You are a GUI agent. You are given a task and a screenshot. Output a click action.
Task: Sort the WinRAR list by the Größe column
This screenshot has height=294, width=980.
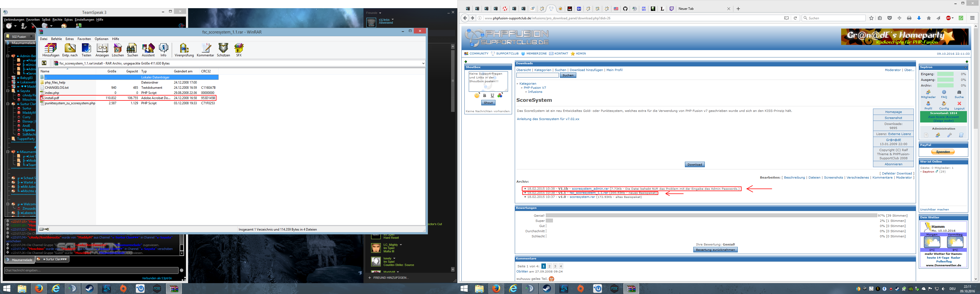coord(107,71)
